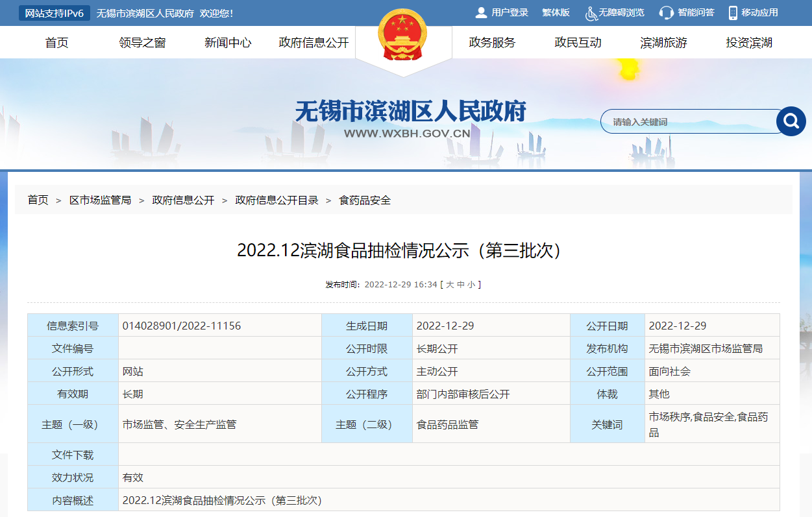The height and width of the screenshot is (517, 812).
Task: Click the 移动应用 mobile phone icon
Action: pos(733,12)
